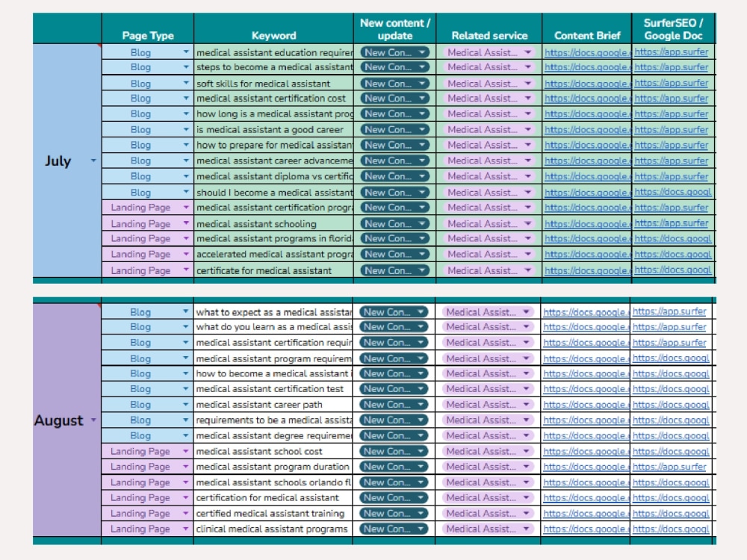Open Google Doc link for 'should I become a medical assistant' row
The width and height of the screenshot is (747, 560).
[x=673, y=192]
